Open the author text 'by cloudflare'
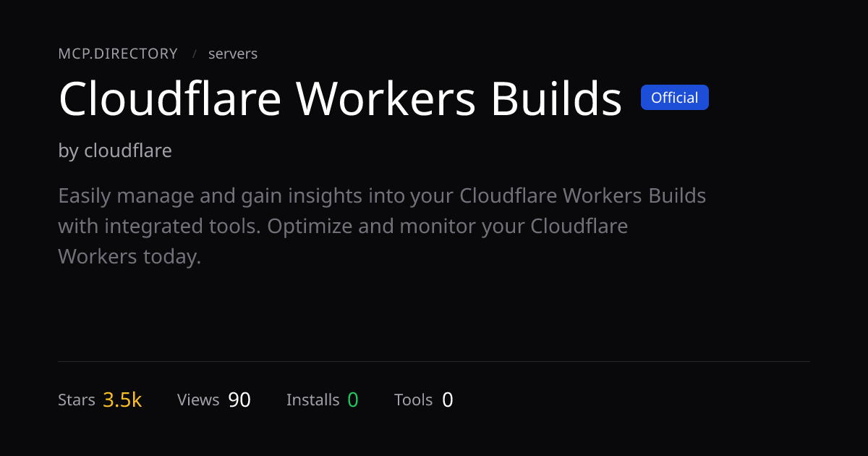Screen dimensions: 868x456 click(x=115, y=151)
